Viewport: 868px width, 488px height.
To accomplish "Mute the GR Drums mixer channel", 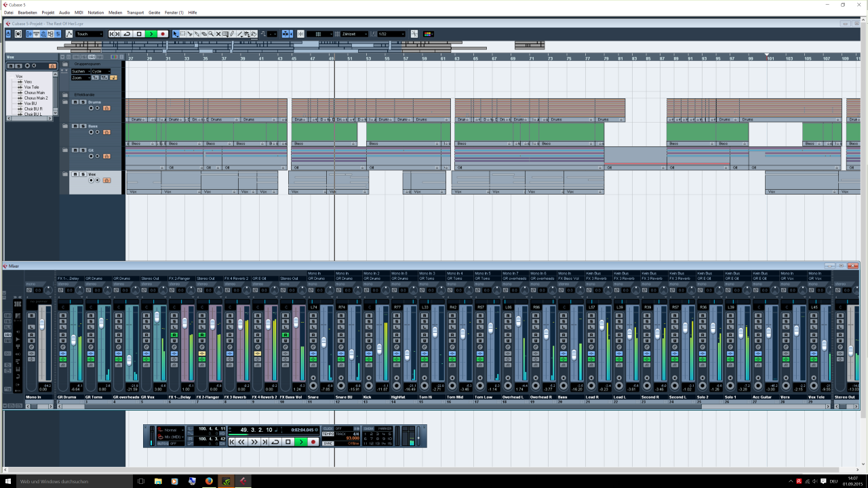I will point(63,315).
